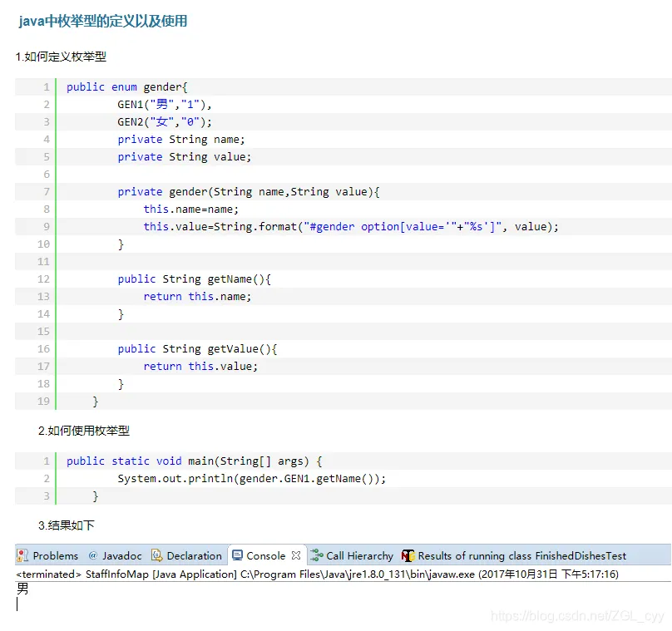Click the terminated StaffInfoMap console status line
The image size is (672, 631).
click(x=317, y=574)
